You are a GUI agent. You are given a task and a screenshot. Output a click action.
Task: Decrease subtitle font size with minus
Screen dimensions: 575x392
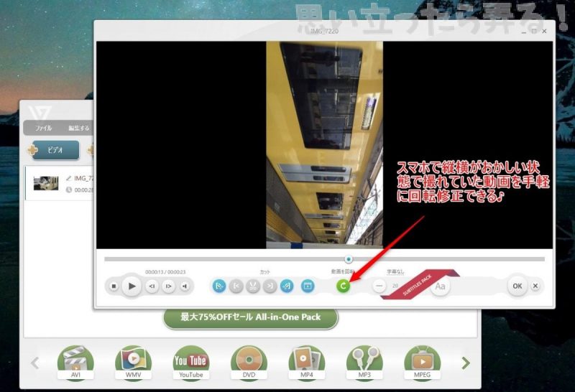click(x=379, y=286)
